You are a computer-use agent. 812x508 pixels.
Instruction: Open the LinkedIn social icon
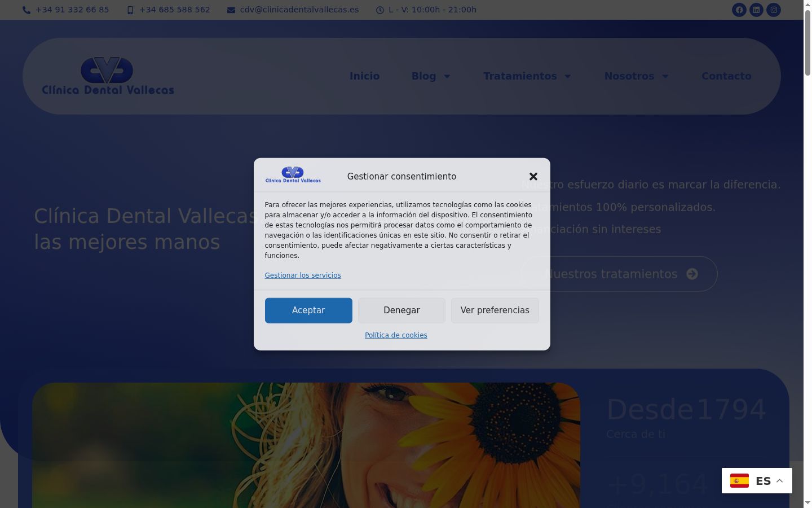click(756, 10)
